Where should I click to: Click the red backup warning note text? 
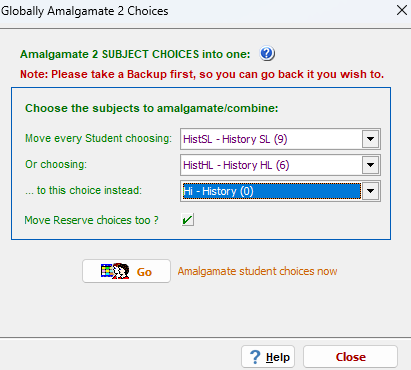tap(202, 74)
